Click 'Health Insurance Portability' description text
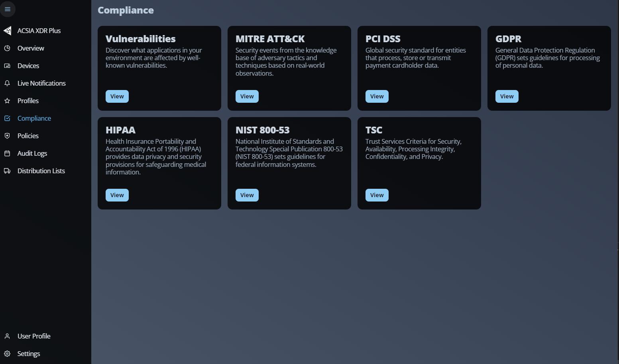This screenshot has height=364, width=619. pyautogui.click(x=156, y=157)
